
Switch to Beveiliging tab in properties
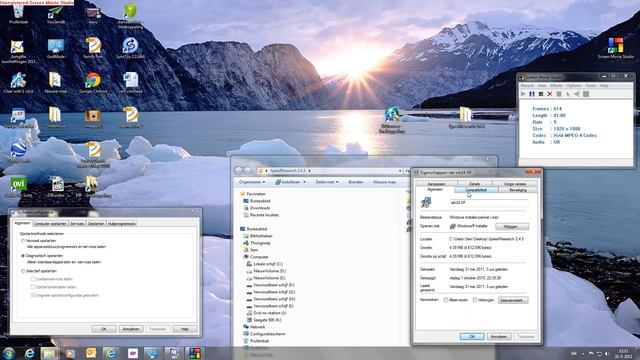(518, 190)
